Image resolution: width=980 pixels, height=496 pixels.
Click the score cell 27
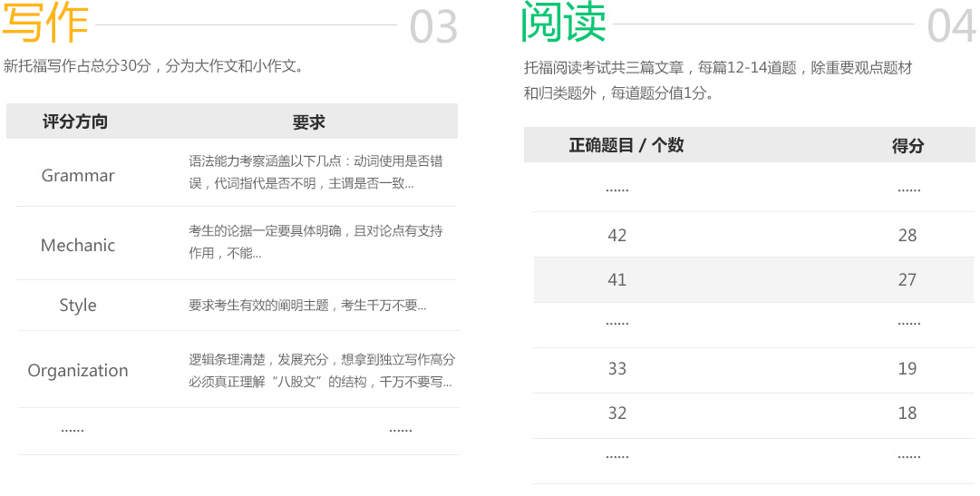click(x=907, y=279)
